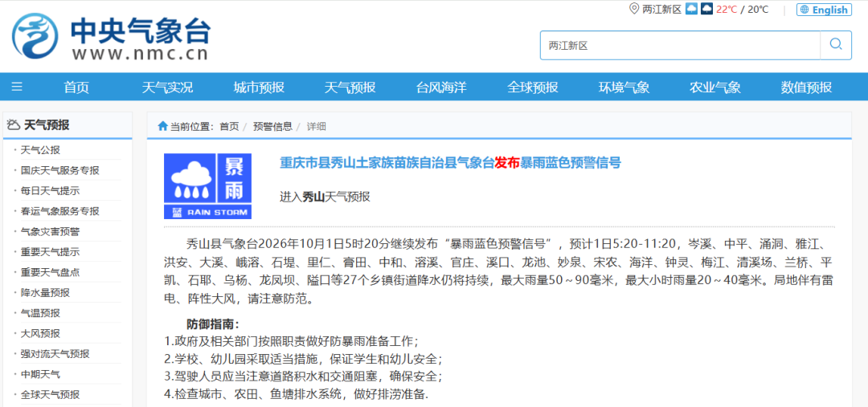This screenshot has height=407, width=868.
Task: Click the search field containing 两江新区
Action: (681, 45)
